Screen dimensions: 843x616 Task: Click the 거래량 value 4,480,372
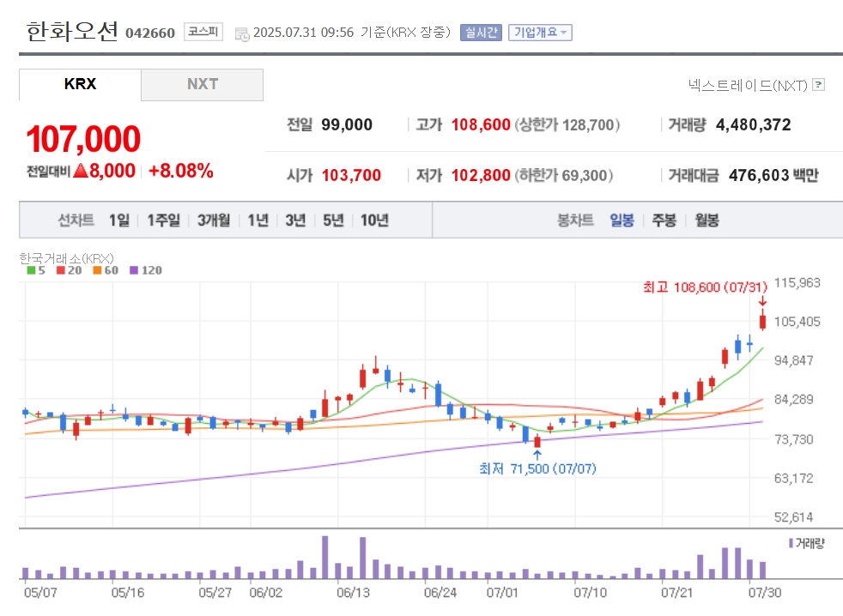[x=753, y=124]
